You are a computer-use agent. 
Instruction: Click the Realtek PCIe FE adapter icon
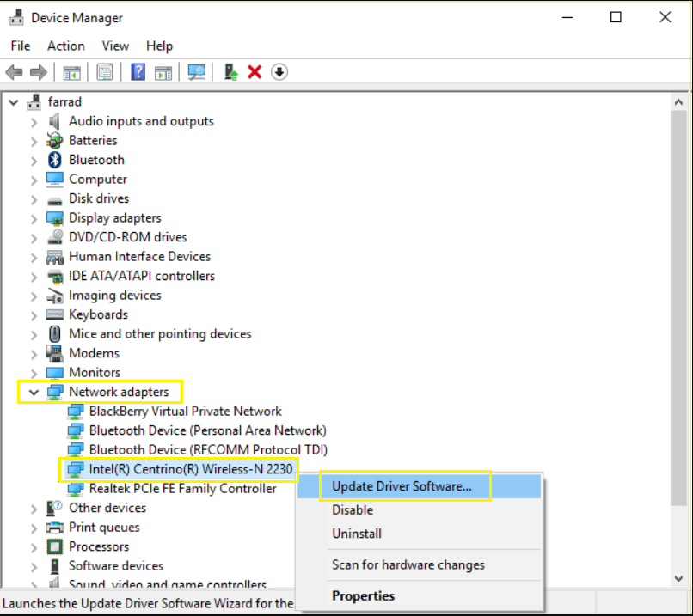coord(76,489)
